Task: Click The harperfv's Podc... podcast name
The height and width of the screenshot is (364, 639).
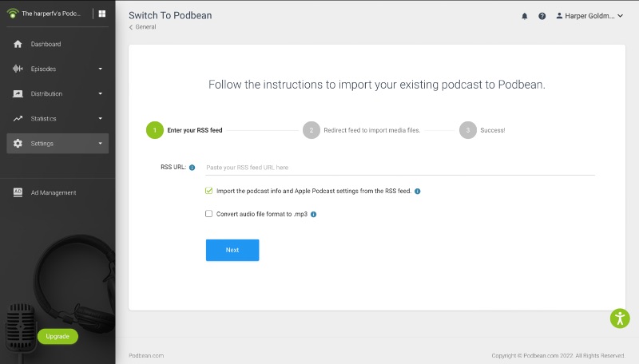Action: tap(51, 14)
